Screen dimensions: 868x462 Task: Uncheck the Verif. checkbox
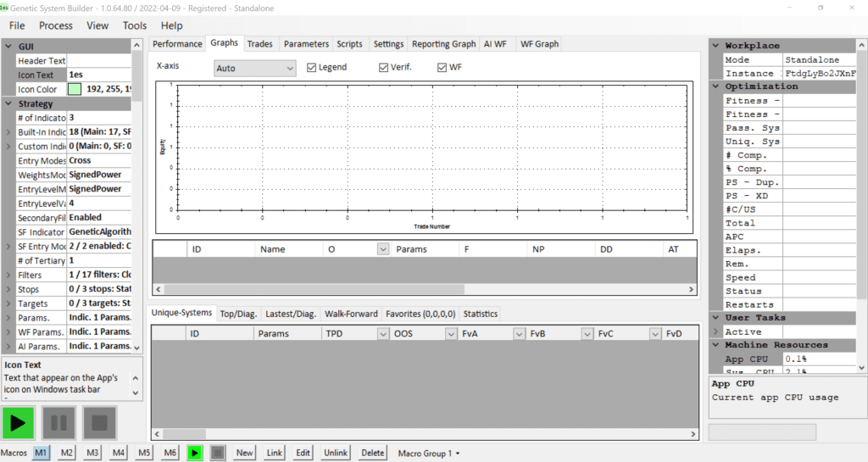pyautogui.click(x=383, y=68)
